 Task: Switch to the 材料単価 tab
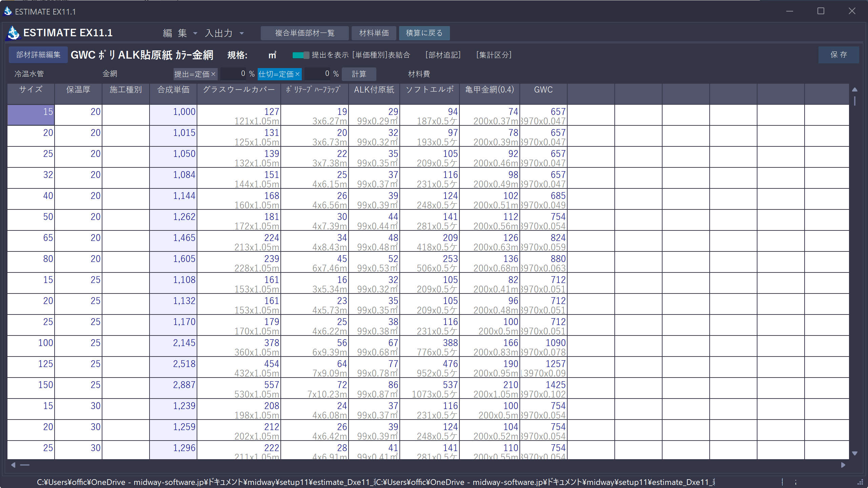click(374, 33)
